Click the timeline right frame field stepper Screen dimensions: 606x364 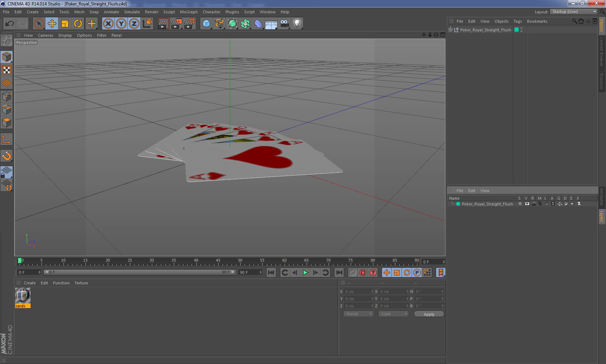pos(444,262)
